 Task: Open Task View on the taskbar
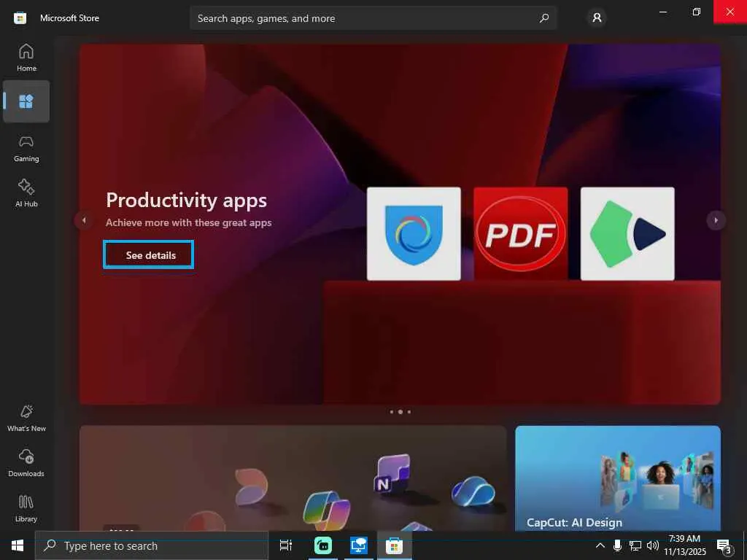click(x=286, y=545)
